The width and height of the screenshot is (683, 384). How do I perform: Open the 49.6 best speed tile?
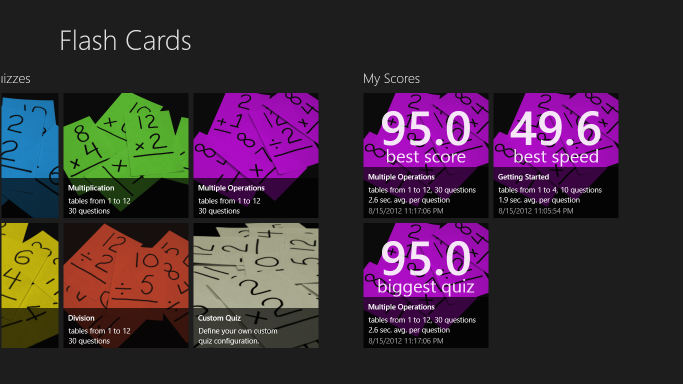click(556, 155)
